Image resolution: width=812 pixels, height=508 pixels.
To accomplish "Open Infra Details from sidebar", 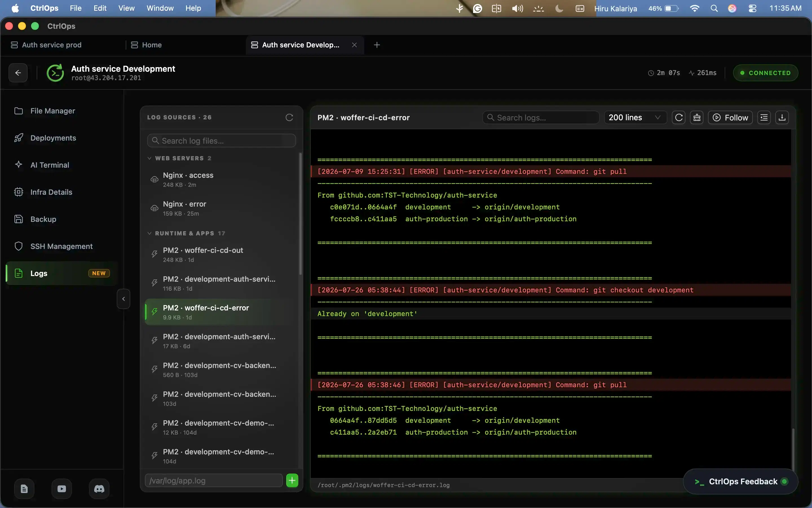I will coord(62,192).
